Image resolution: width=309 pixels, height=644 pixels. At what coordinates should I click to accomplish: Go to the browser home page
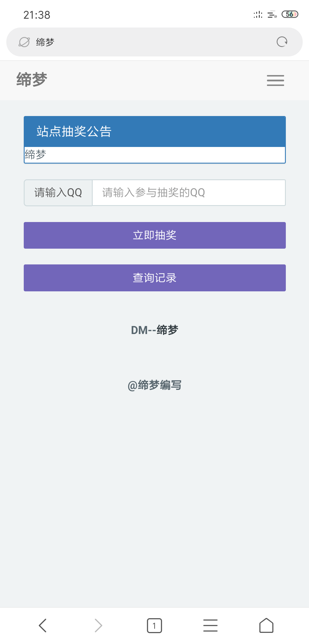point(266,625)
